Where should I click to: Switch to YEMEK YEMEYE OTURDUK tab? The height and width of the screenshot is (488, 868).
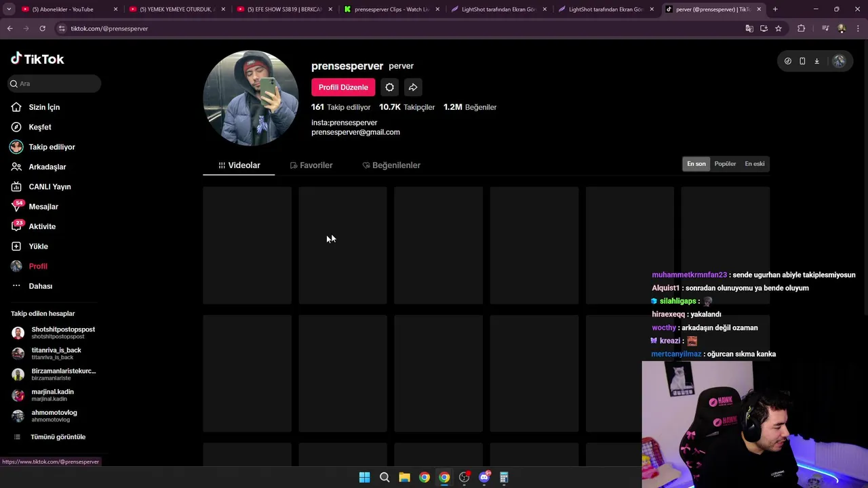pos(176,9)
